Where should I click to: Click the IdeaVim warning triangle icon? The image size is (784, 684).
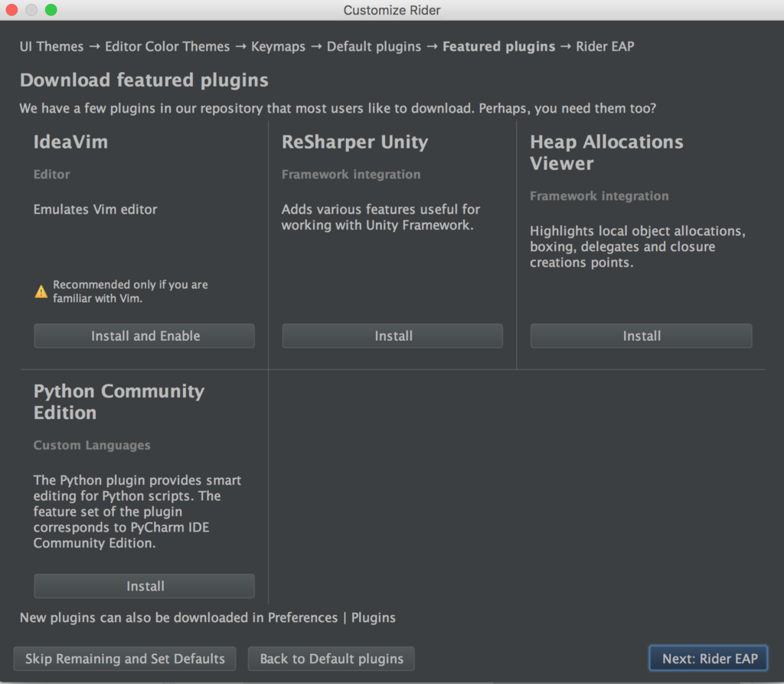(x=41, y=292)
